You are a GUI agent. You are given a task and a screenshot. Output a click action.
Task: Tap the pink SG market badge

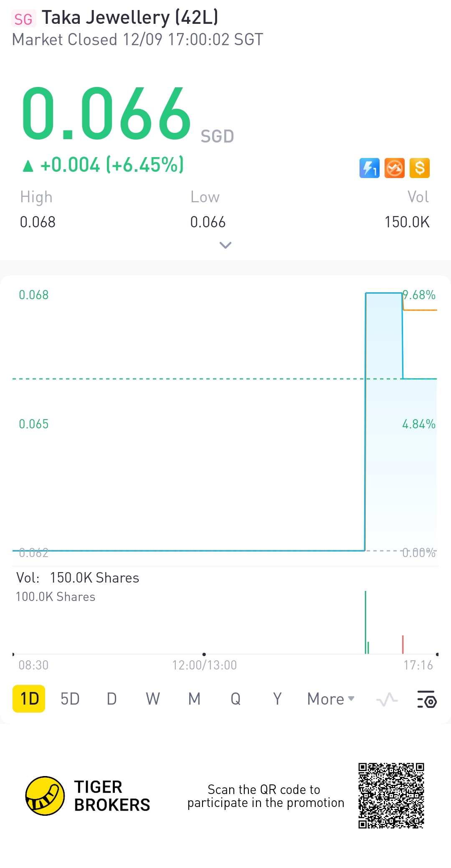[x=23, y=19]
